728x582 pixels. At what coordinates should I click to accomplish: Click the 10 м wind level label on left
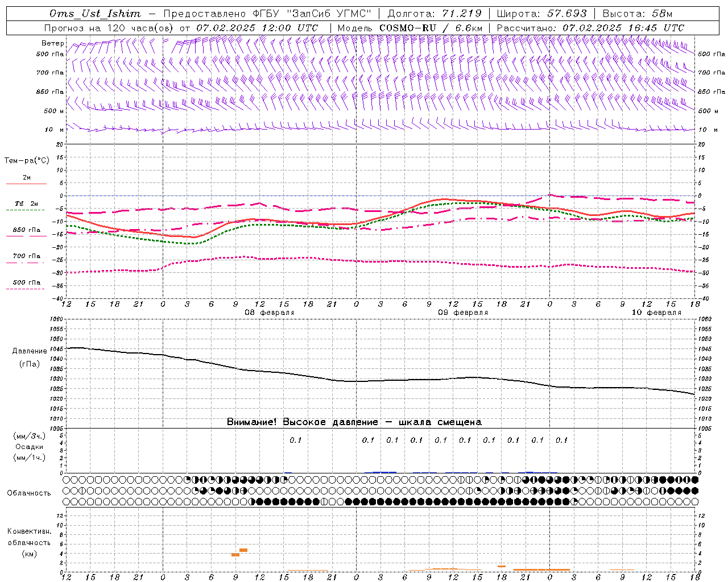54,130
